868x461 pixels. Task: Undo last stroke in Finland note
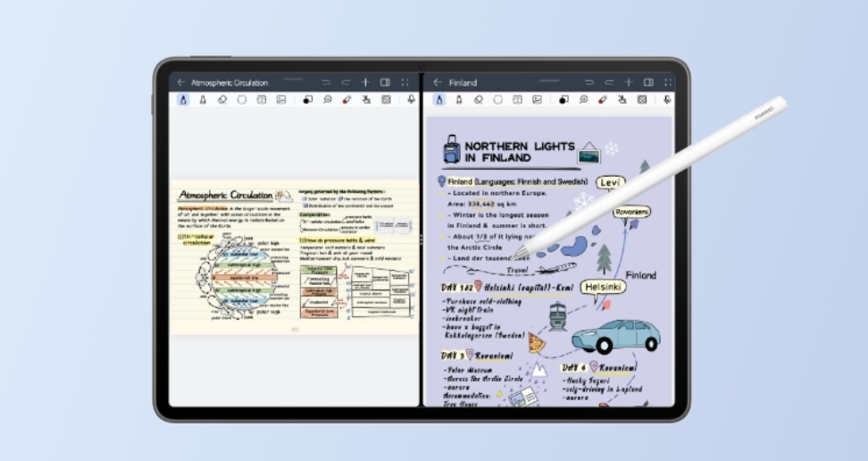[x=588, y=82]
